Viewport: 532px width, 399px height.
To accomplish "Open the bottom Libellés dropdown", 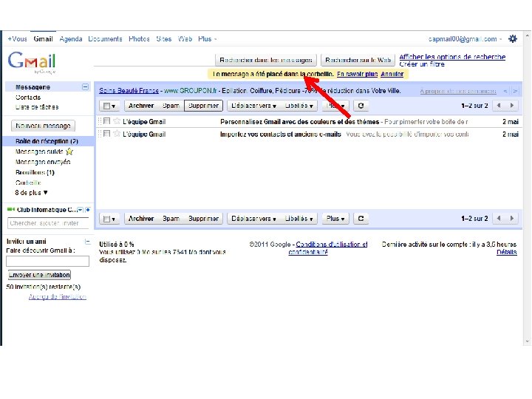I will 299,219.
